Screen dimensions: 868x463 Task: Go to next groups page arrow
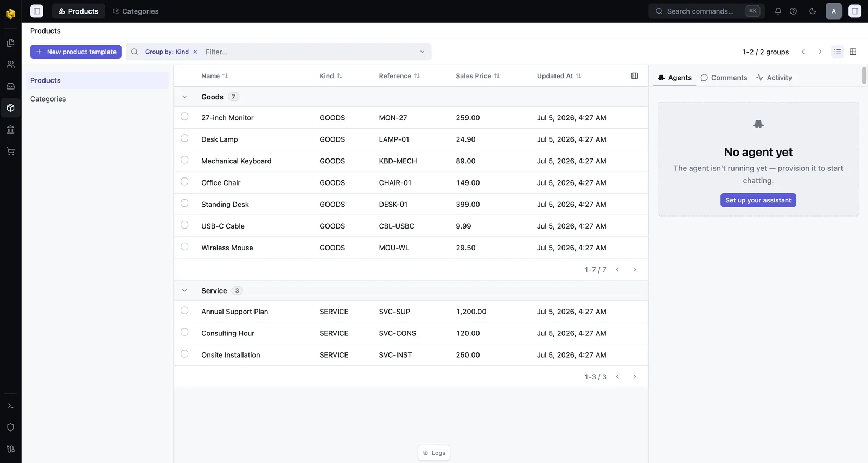point(820,52)
